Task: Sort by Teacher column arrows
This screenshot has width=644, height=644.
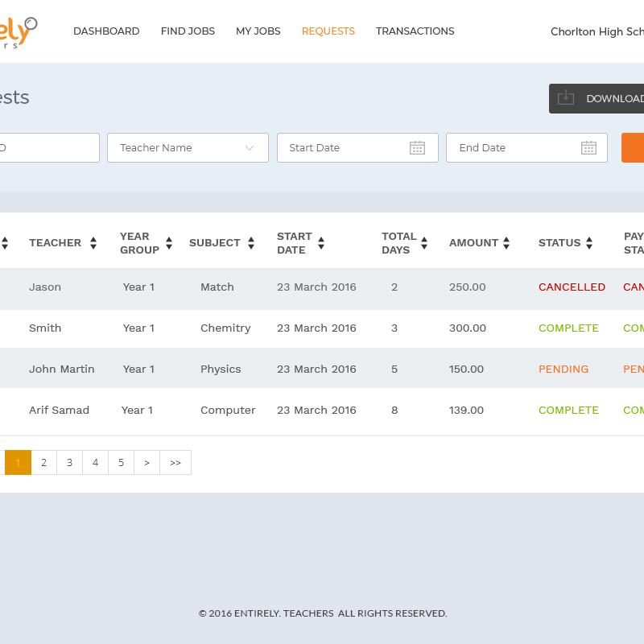Action: (x=93, y=243)
